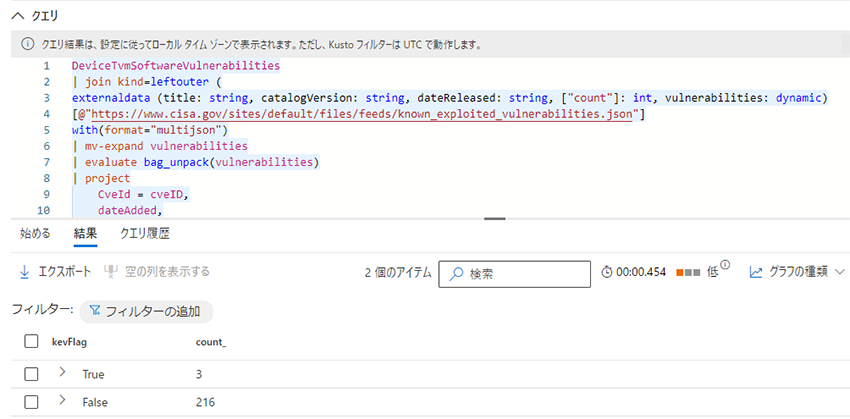Click the info icon in timezone notice

point(27,45)
